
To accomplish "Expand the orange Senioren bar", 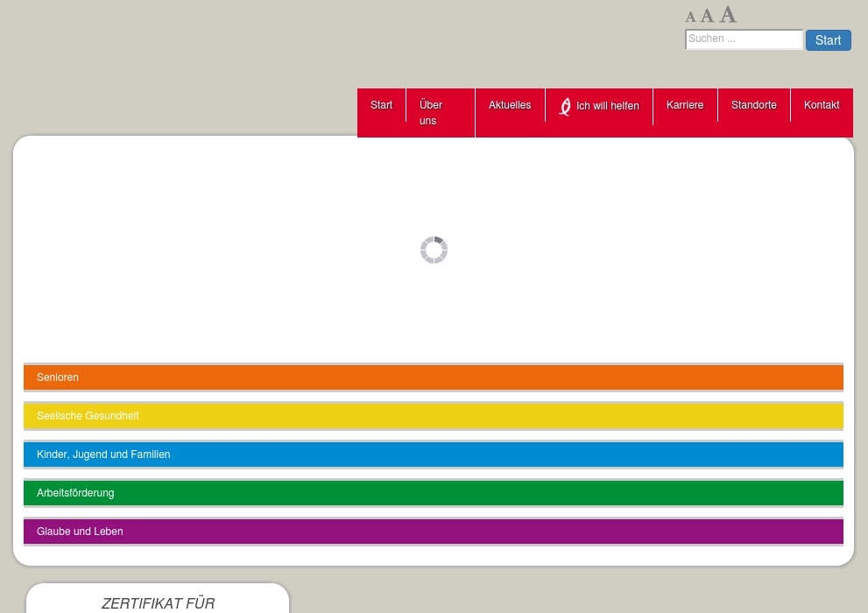I will pos(433,377).
